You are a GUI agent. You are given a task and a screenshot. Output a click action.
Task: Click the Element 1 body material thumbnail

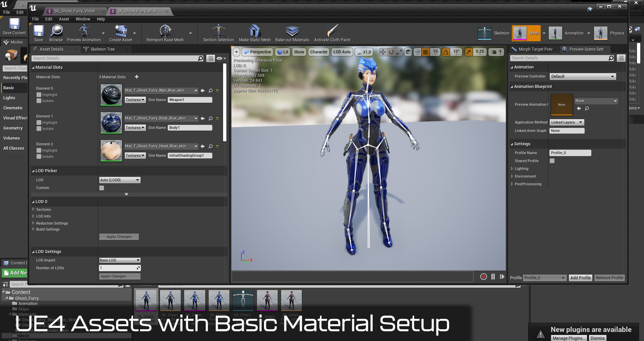tap(111, 123)
